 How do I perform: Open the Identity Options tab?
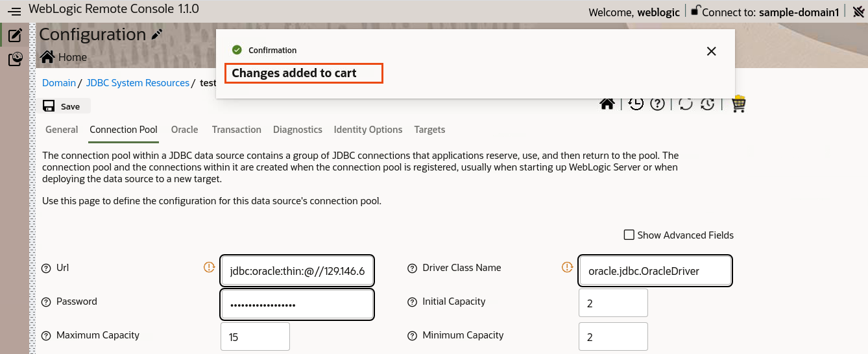coord(368,130)
